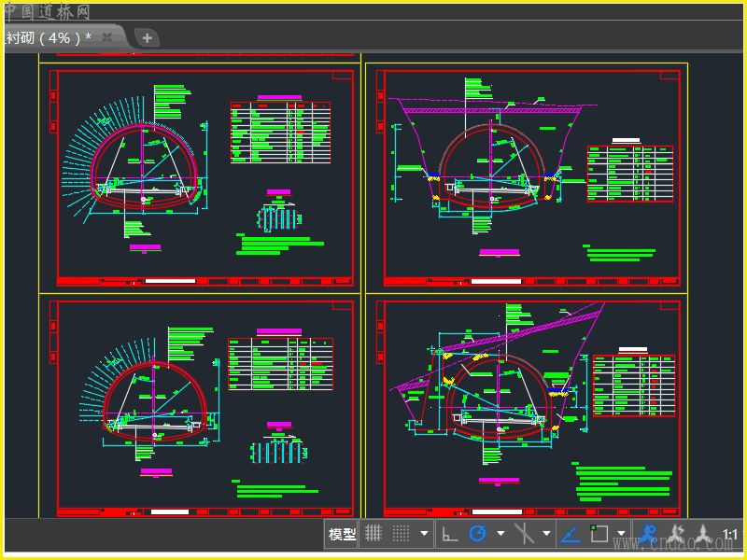Open the 1:1 annotation scale list
The width and height of the screenshot is (747, 560).
tap(730, 535)
